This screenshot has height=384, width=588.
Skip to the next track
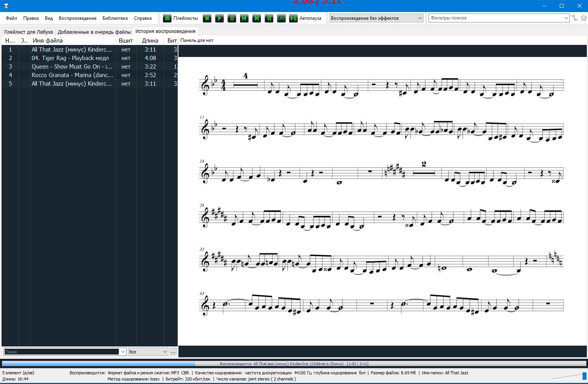pyautogui.click(x=257, y=18)
